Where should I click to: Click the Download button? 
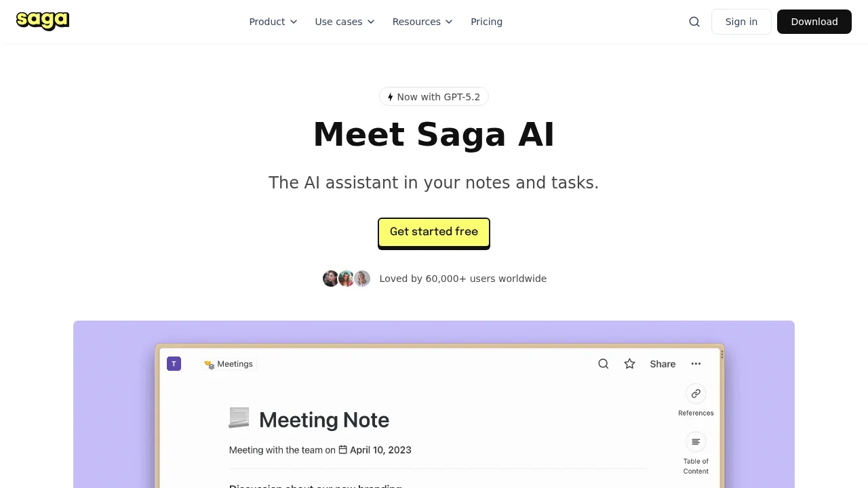click(x=814, y=21)
